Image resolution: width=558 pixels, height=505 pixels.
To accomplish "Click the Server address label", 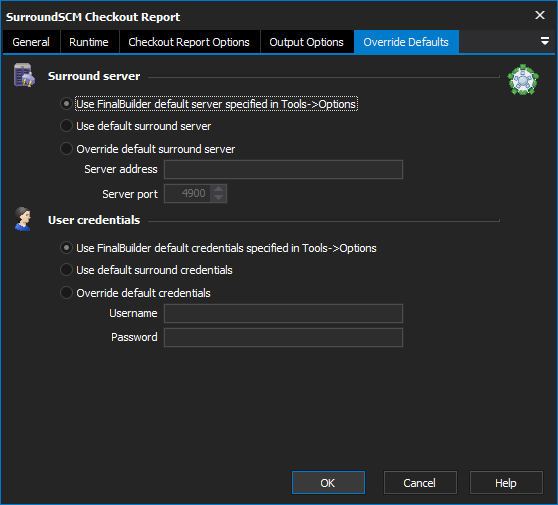I will [x=121, y=169].
